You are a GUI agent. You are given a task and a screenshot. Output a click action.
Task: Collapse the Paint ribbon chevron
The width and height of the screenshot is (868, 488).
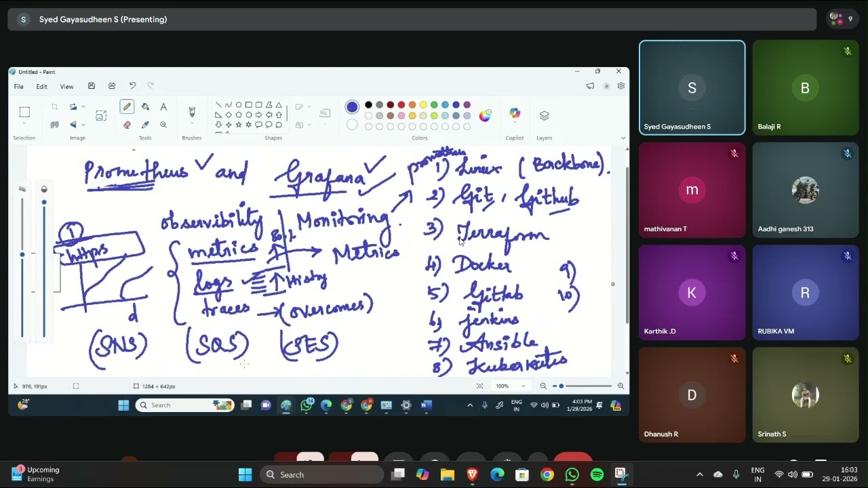click(623, 138)
